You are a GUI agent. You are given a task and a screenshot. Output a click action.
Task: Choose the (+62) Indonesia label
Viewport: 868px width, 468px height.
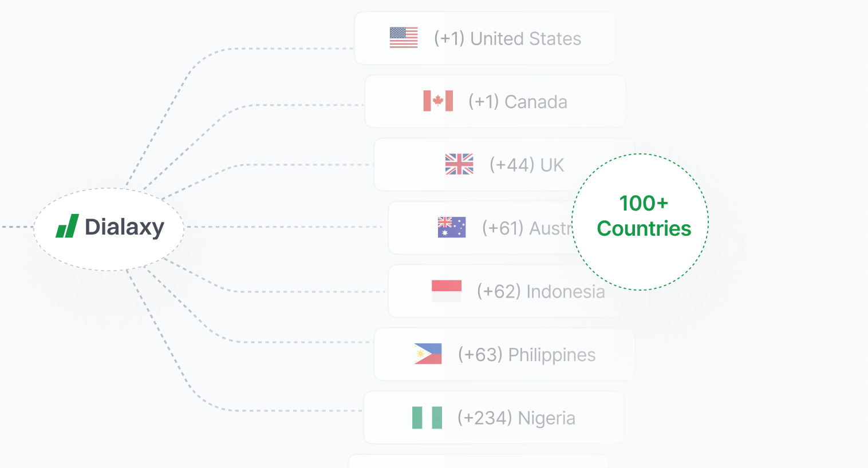click(540, 291)
